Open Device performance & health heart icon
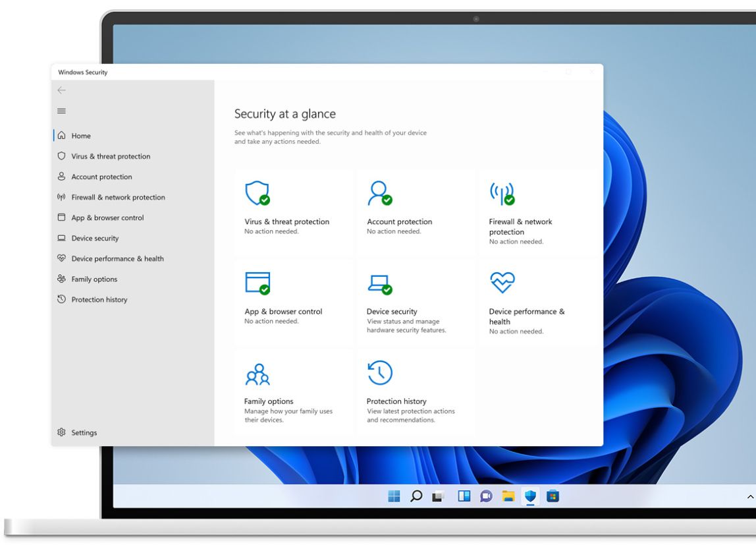 click(61, 258)
